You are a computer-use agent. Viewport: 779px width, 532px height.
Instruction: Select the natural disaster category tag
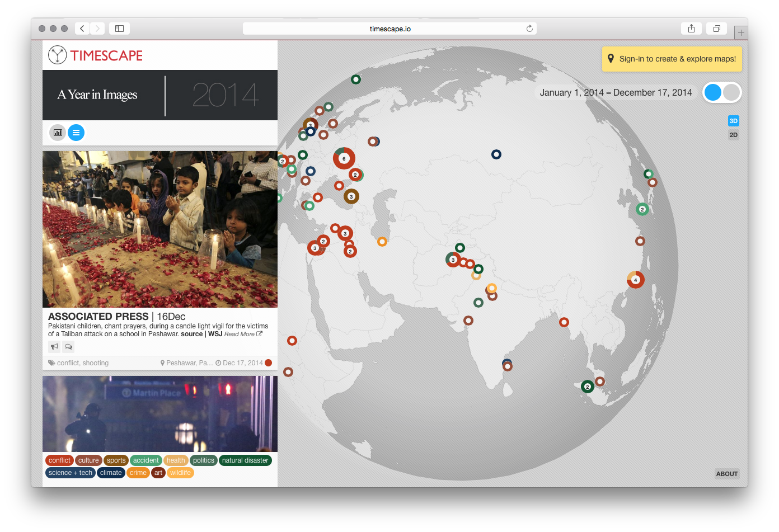pyautogui.click(x=245, y=460)
